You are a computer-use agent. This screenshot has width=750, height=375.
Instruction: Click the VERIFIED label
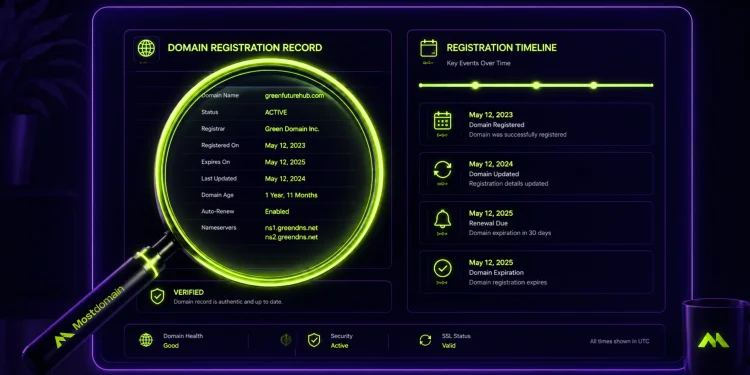(188, 292)
